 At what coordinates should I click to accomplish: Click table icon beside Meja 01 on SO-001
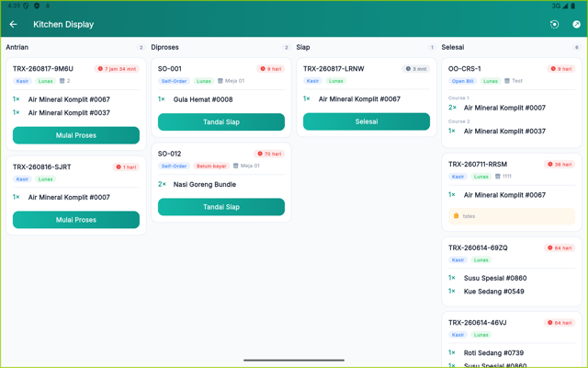click(x=220, y=81)
